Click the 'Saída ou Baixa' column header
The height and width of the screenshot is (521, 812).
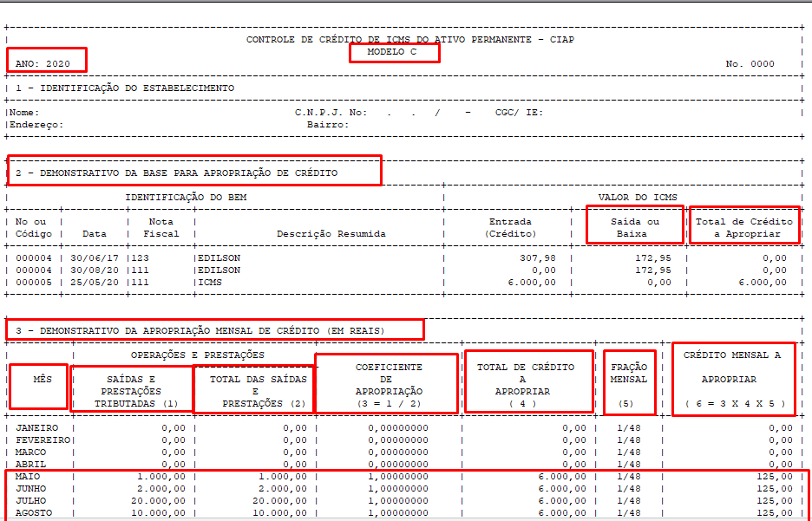[634, 228]
